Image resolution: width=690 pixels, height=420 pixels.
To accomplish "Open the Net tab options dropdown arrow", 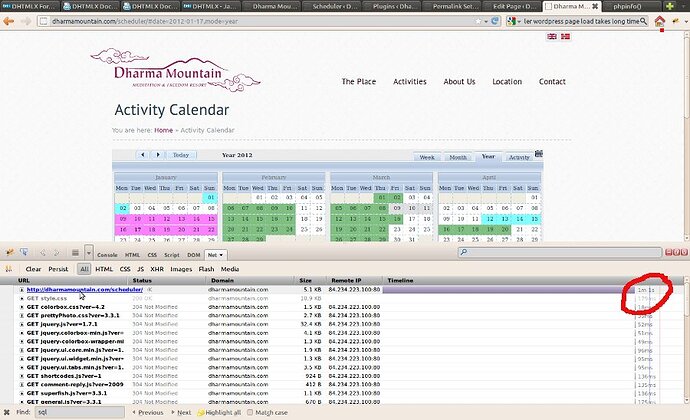I will click(x=221, y=255).
